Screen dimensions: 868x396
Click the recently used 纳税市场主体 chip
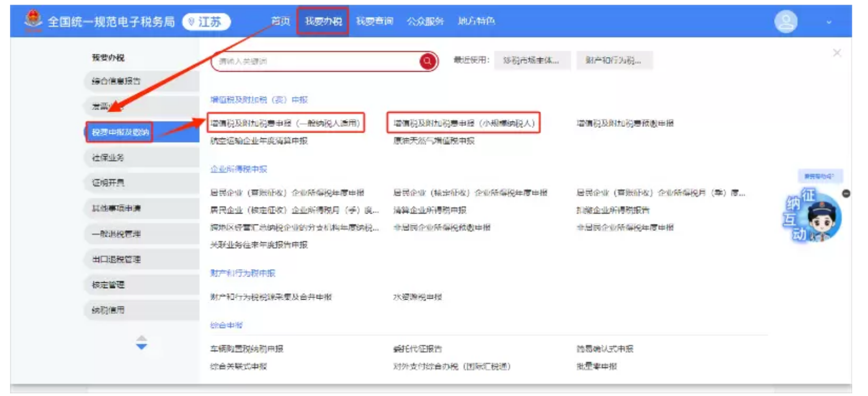(x=532, y=61)
